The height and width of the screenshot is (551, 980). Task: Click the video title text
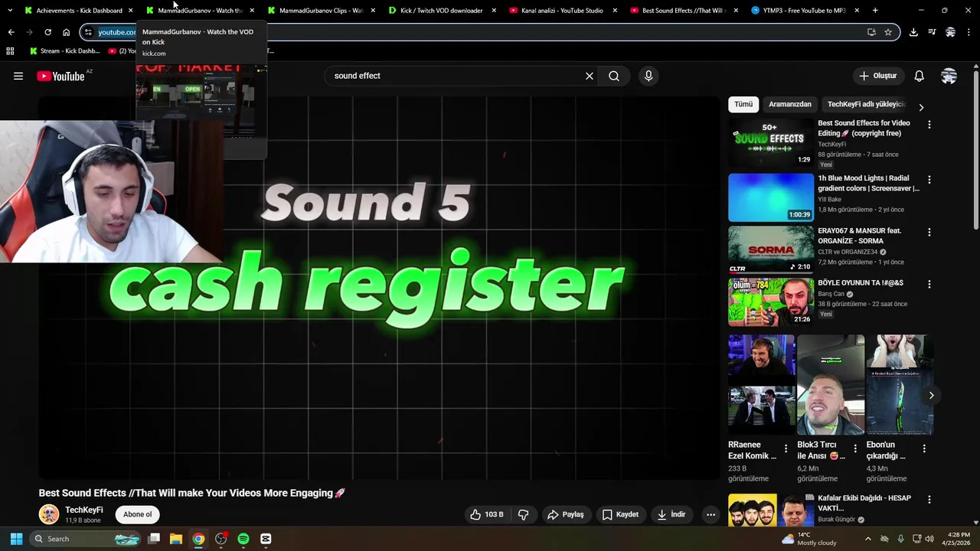click(192, 493)
